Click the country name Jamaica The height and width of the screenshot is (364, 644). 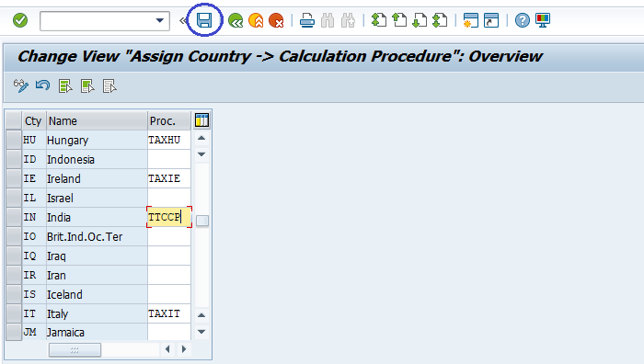65,333
